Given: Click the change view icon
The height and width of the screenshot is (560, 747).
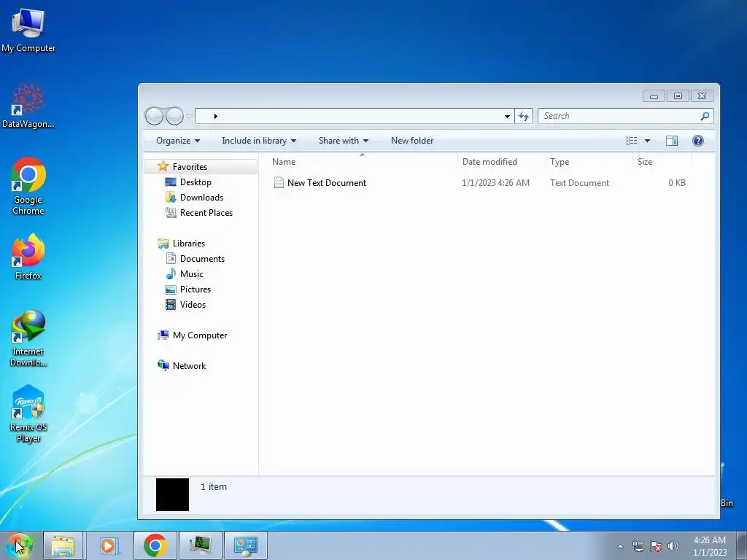Looking at the screenshot, I should point(631,141).
